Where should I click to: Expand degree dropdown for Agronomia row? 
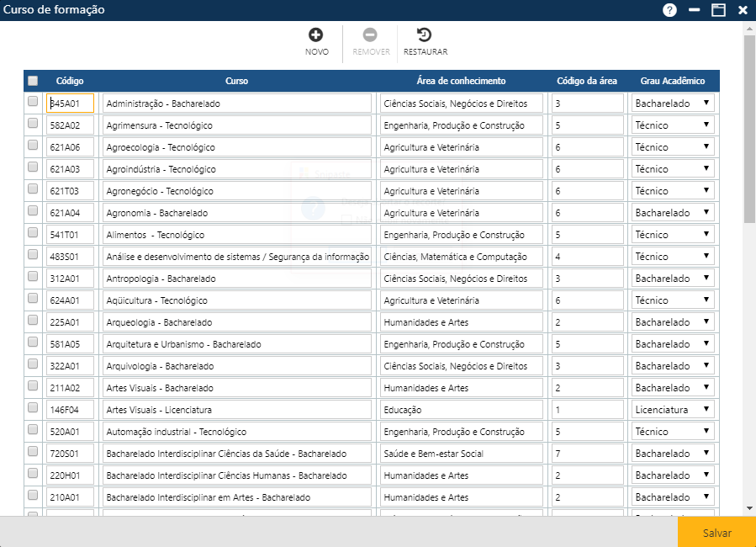coord(673,213)
